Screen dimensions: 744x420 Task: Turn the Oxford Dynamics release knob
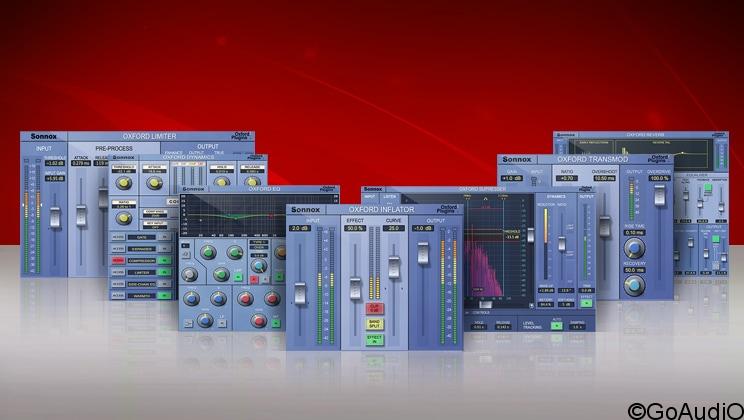[252, 181]
